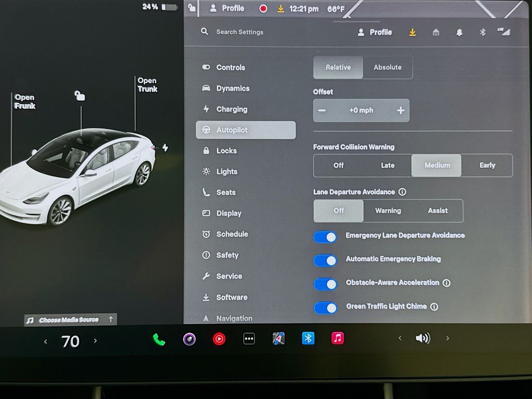Turn off Automatic Emergency Braking
Viewport: 532px width, 399px height.
click(325, 260)
